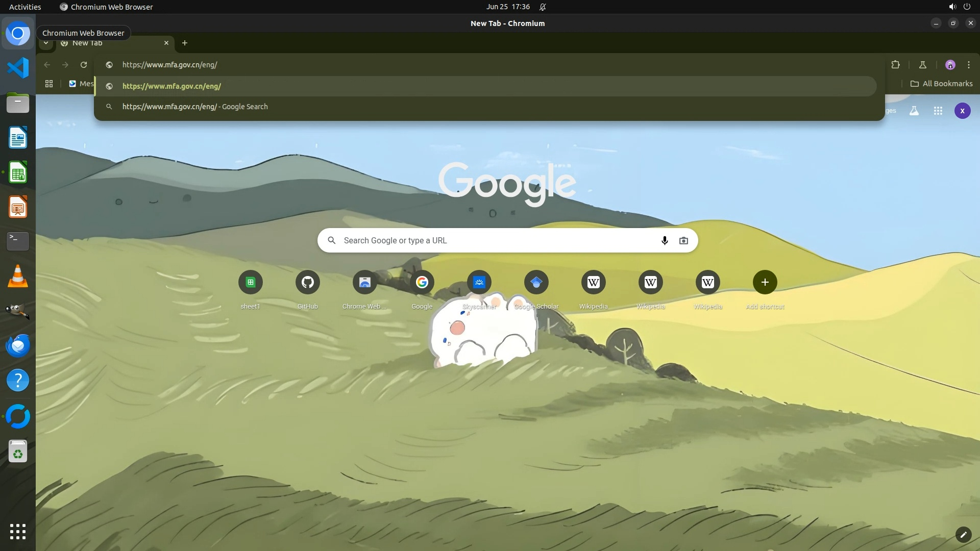This screenshot has width=980, height=551.
Task: Click the Extensions puzzle piece icon
Action: (895, 65)
